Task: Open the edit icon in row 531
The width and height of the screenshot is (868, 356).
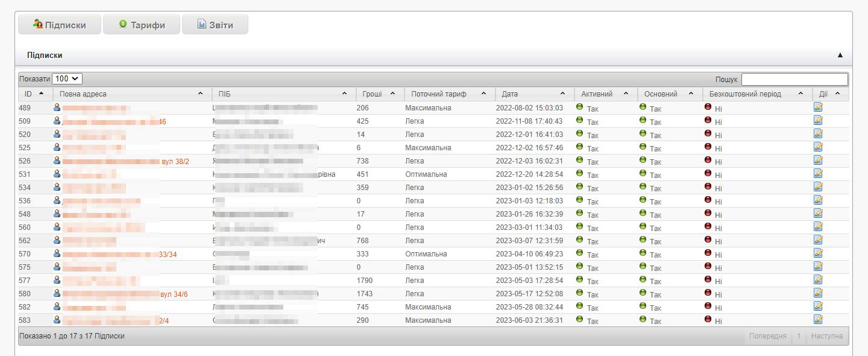Action: 818,173
